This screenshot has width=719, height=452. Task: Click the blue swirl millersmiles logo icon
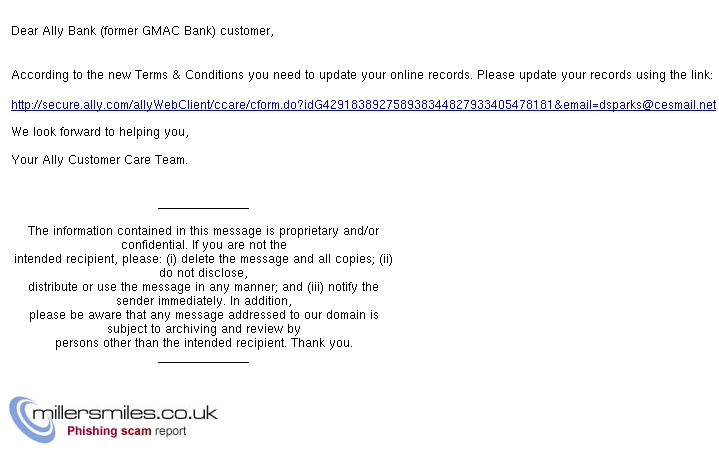pos(31,419)
